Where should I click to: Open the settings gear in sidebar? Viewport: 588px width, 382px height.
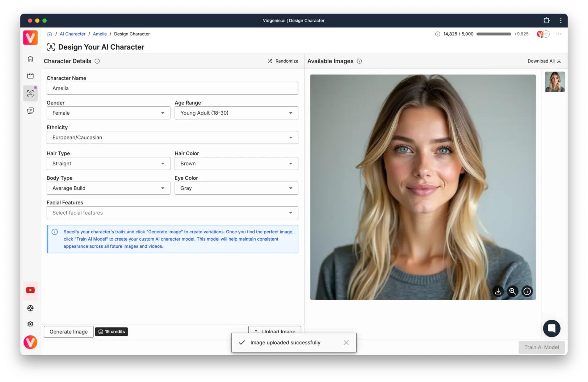coord(30,324)
